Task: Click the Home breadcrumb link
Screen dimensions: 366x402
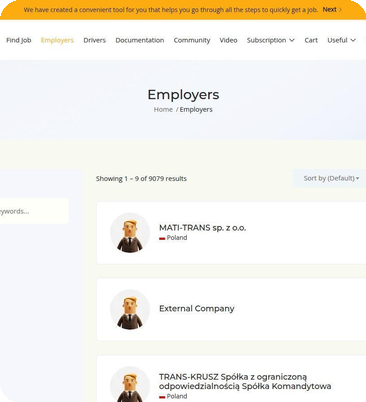Action: pos(163,110)
